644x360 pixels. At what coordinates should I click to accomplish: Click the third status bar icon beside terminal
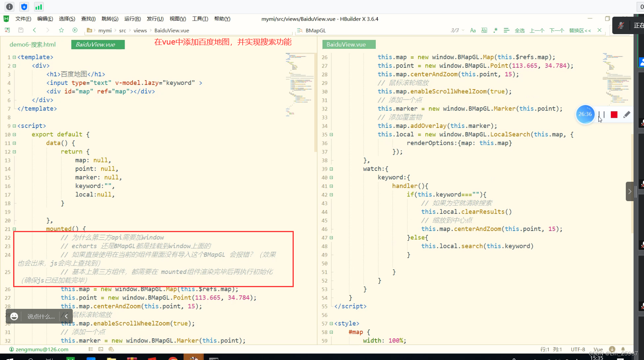[x=111, y=349]
